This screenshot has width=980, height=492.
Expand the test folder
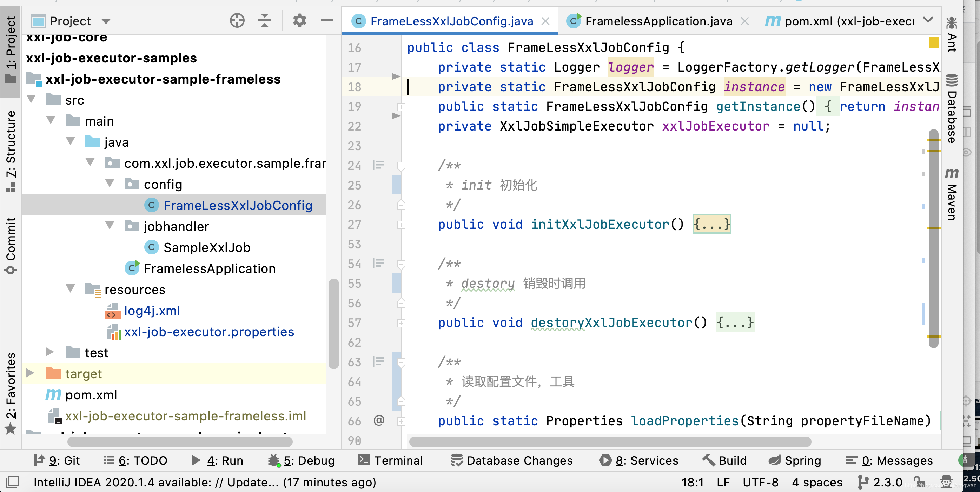coord(49,352)
